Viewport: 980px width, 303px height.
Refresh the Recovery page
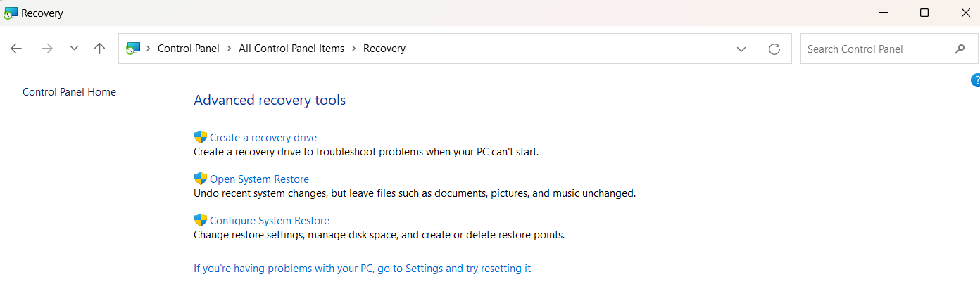point(774,49)
